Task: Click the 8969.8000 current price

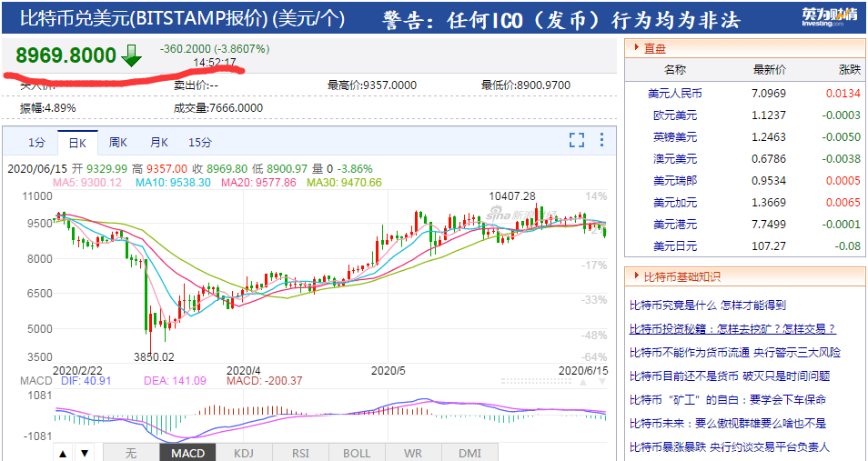Action: tap(66, 55)
